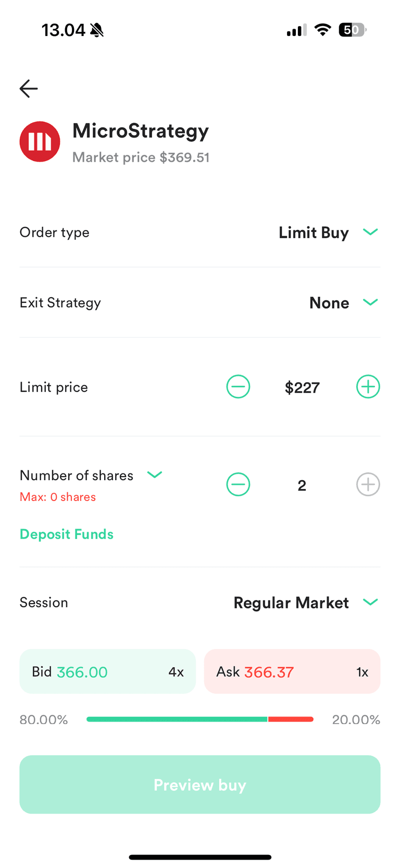Open the Session Regular Market dropdown
Viewport: 400px width, 868px height.
(x=306, y=603)
